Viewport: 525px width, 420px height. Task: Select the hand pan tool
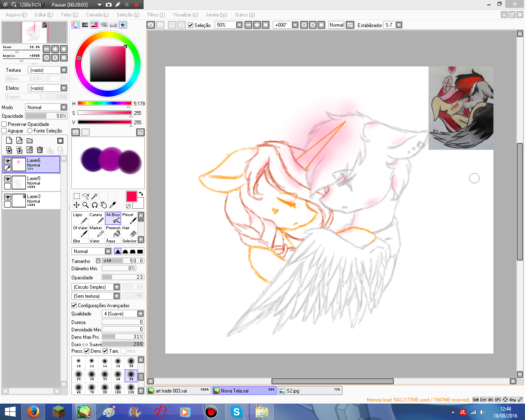coord(104,205)
